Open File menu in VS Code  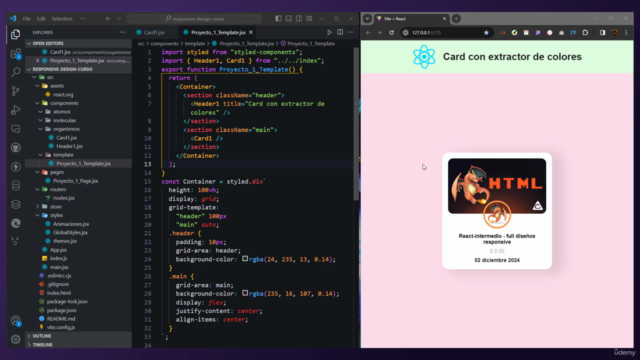(27, 18)
